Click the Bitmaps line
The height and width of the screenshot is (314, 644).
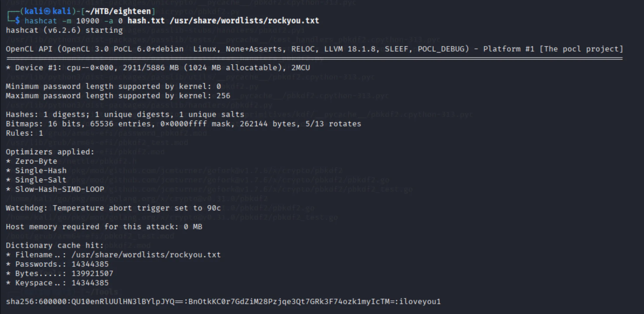[x=183, y=124]
